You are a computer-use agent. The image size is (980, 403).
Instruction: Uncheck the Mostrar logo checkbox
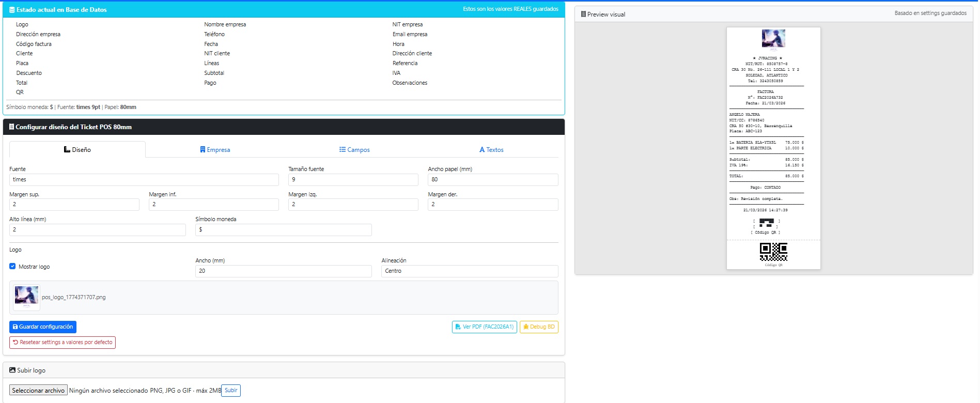12,267
